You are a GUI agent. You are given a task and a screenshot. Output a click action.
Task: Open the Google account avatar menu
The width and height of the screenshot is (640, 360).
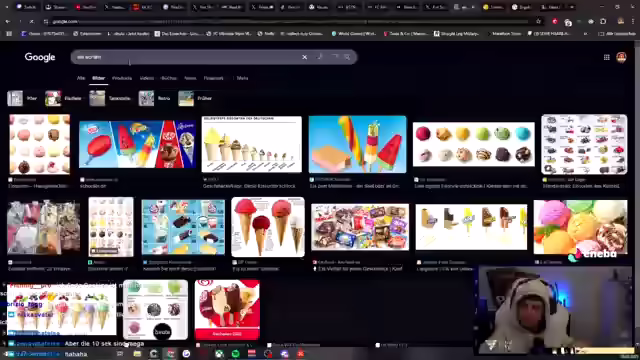(621, 58)
